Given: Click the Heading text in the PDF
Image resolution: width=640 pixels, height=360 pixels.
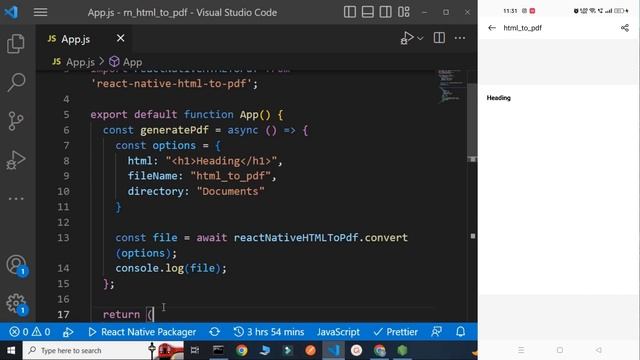Looking at the screenshot, I should tap(499, 98).
